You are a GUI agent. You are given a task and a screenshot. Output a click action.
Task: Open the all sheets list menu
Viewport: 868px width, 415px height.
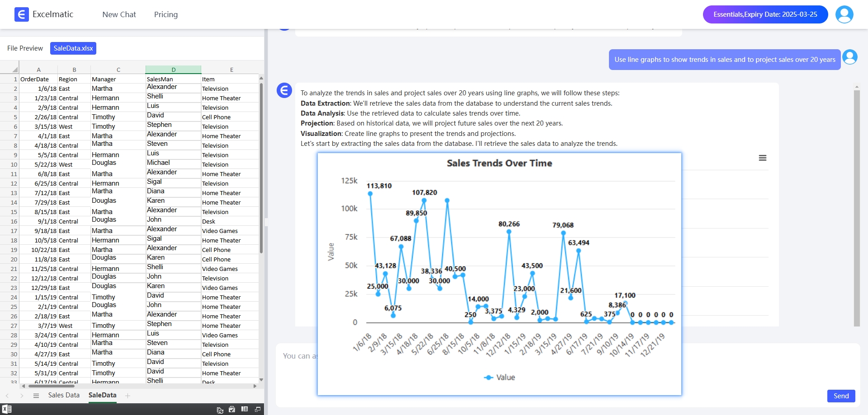click(36, 396)
